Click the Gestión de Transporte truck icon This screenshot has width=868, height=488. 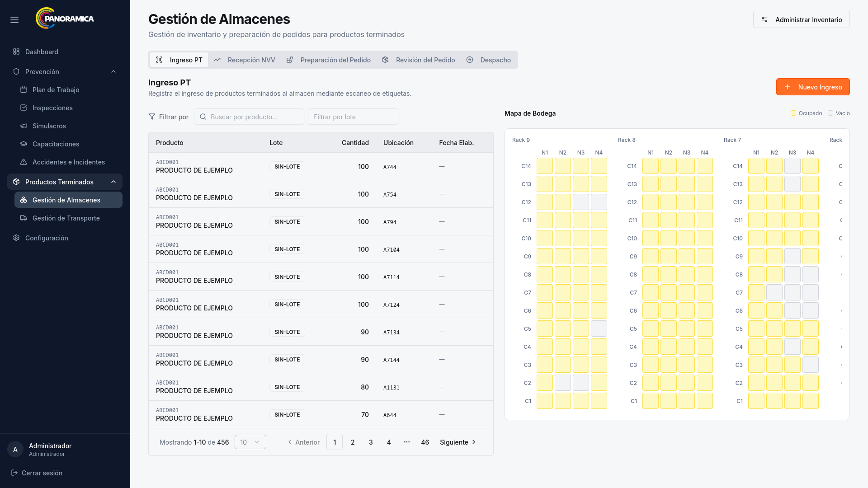click(24, 218)
